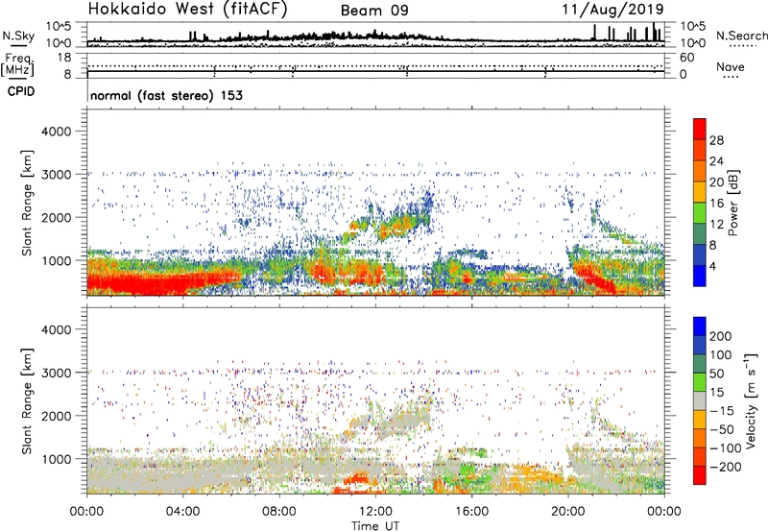
Task: Click the '2000' tick on velocity panel axis
Action: point(57,416)
